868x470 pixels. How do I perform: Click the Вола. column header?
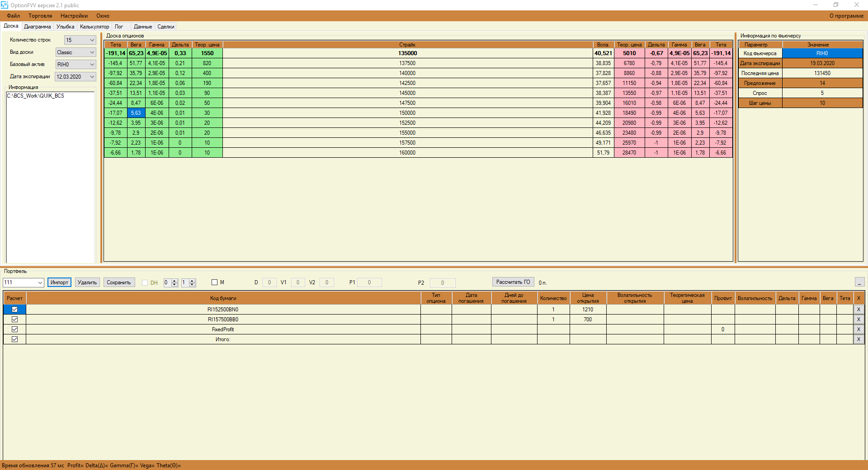tap(604, 45)
